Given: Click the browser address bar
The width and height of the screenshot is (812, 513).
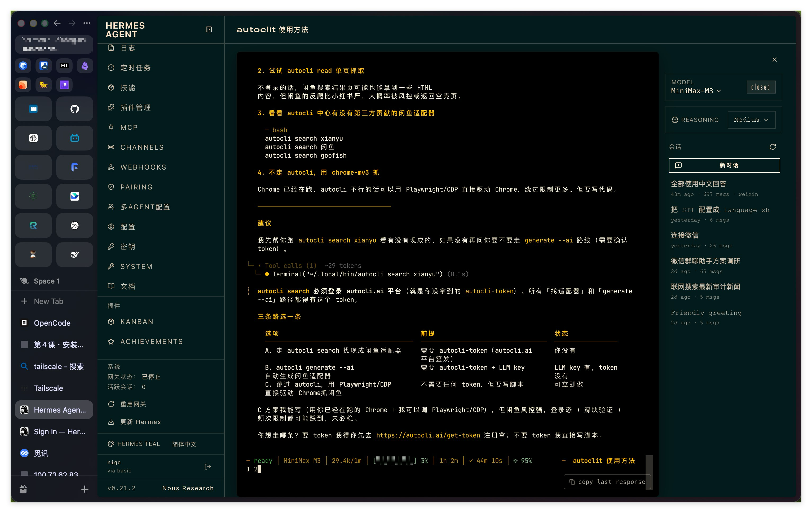Looking at the screenshot, I should pos(54,44).
